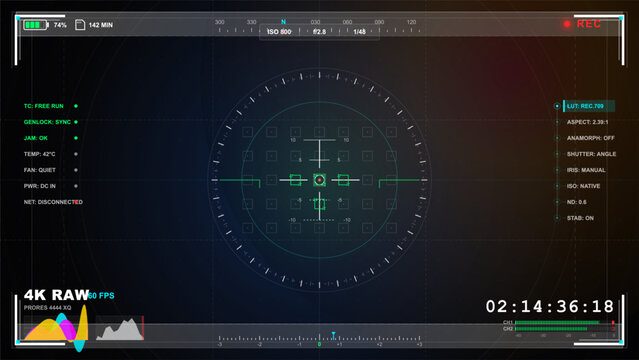Open the gray luminance histogram

point(120,329)
